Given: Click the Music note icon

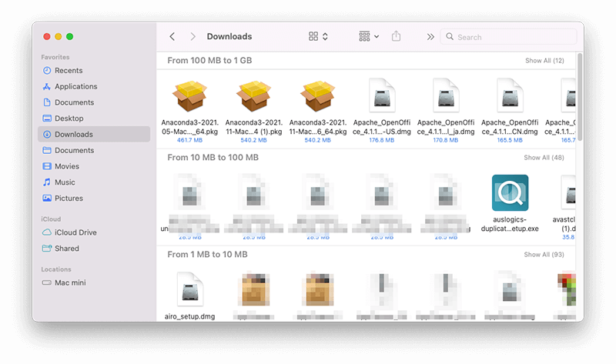Looking at the screenshot, I should (47, 182).
